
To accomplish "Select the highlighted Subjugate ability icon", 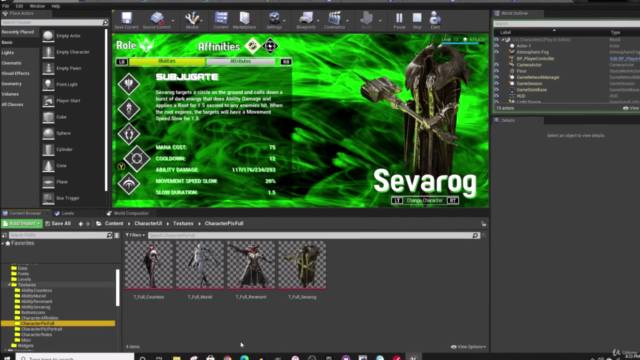I will [137, 159].
